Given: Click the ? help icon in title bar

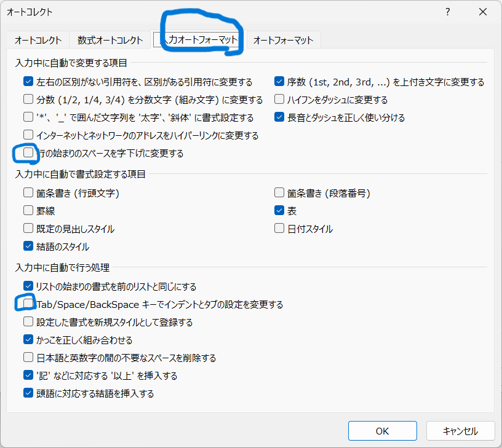Looking at the screenshot, I should point(447,12).
